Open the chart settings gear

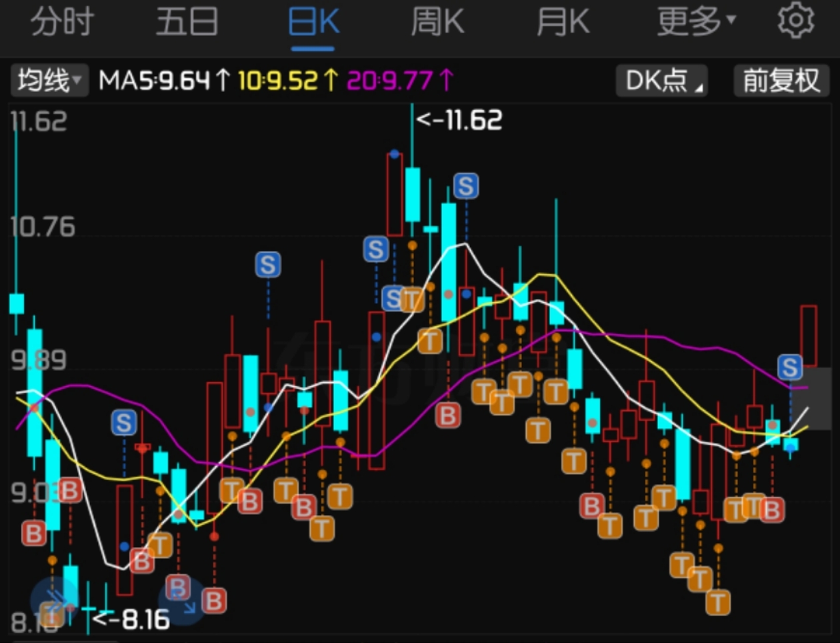795,21
